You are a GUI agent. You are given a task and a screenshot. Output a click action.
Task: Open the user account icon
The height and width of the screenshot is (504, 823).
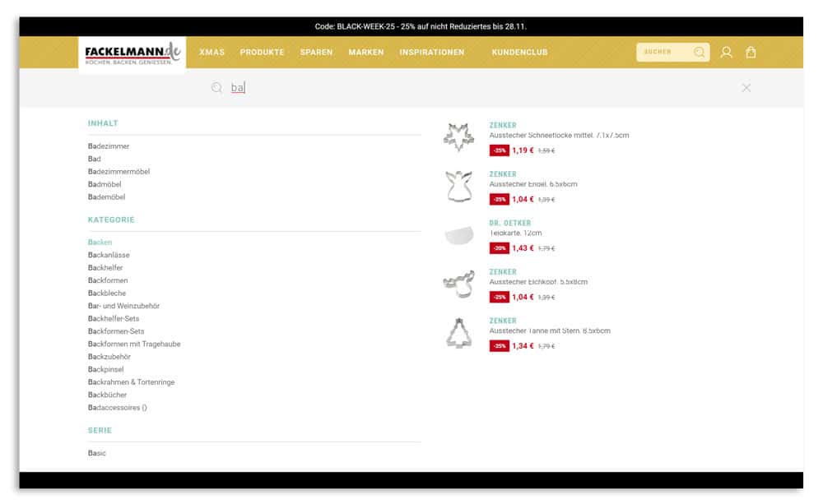click(x=726, y=53)
